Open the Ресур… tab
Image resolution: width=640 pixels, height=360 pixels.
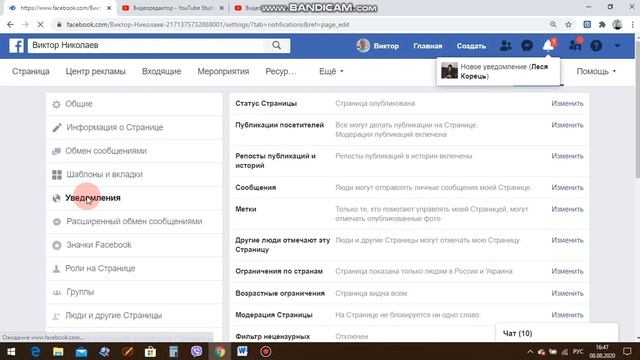[281, 71]
